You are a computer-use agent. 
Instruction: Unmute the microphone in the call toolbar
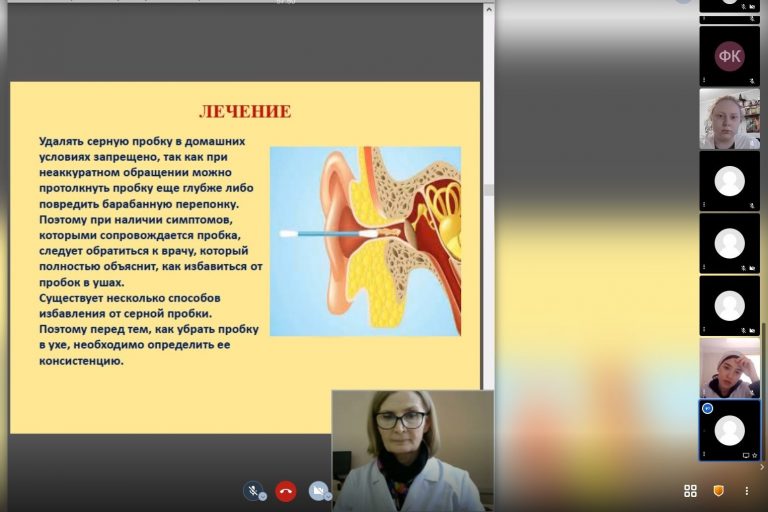coord(253,490)
